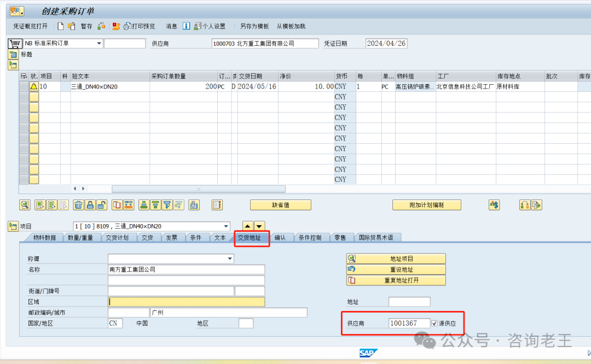
Task: Click the icon right of greyed filter
Action: click(x=194, y=205)
